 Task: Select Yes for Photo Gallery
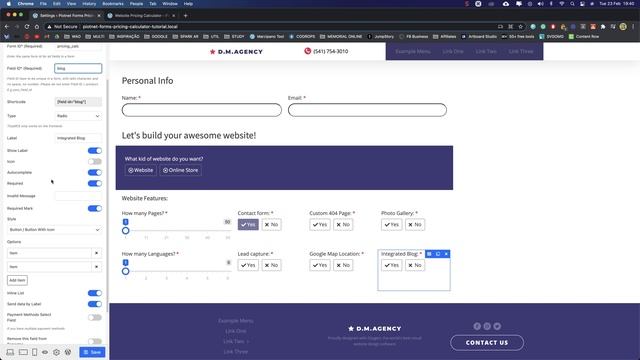click(x=391, y=224)
